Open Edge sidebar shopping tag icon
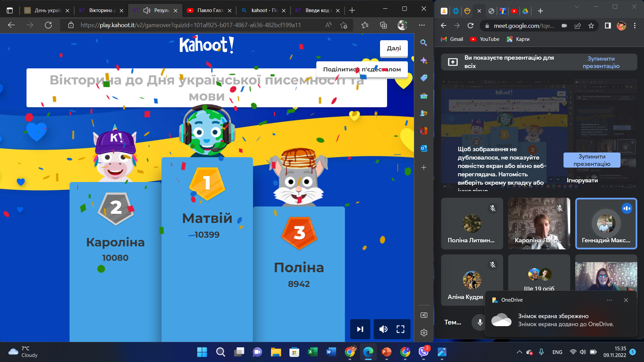644x362 pixels. click(x=424, y=78)
